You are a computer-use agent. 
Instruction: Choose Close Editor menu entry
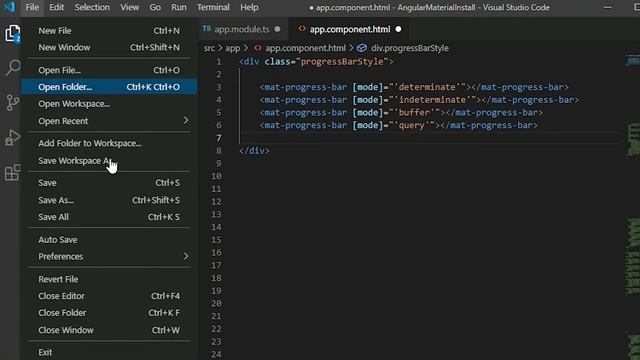[x=109, y=296]
